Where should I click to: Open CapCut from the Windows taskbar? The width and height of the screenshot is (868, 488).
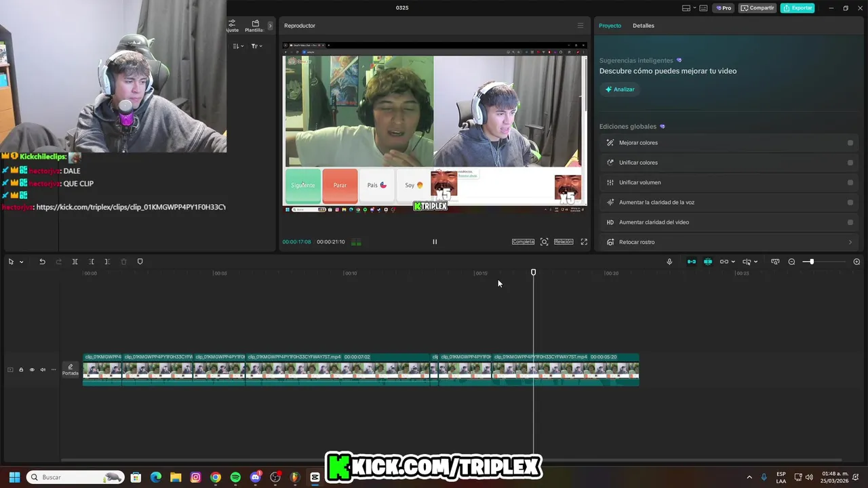point(315,477)
